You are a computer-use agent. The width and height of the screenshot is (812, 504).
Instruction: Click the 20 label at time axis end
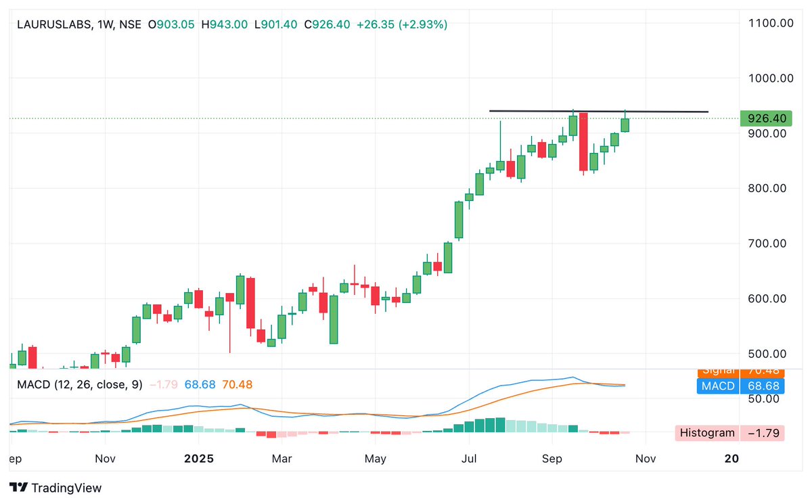click(731, 459)
